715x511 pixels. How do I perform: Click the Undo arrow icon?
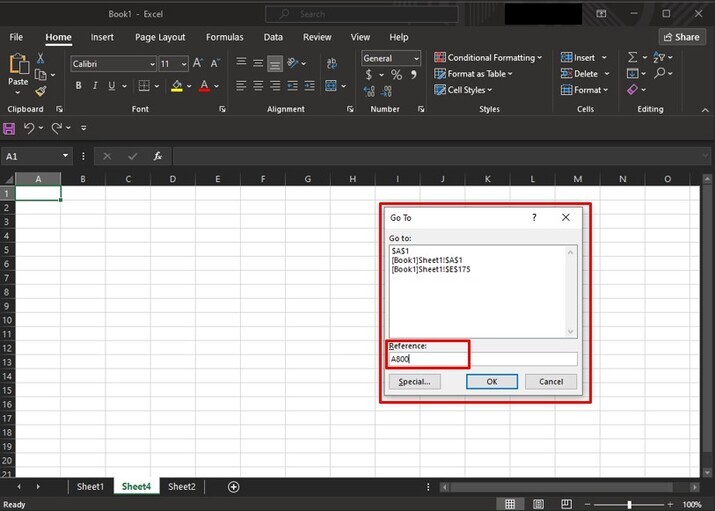tap(29, 128)
